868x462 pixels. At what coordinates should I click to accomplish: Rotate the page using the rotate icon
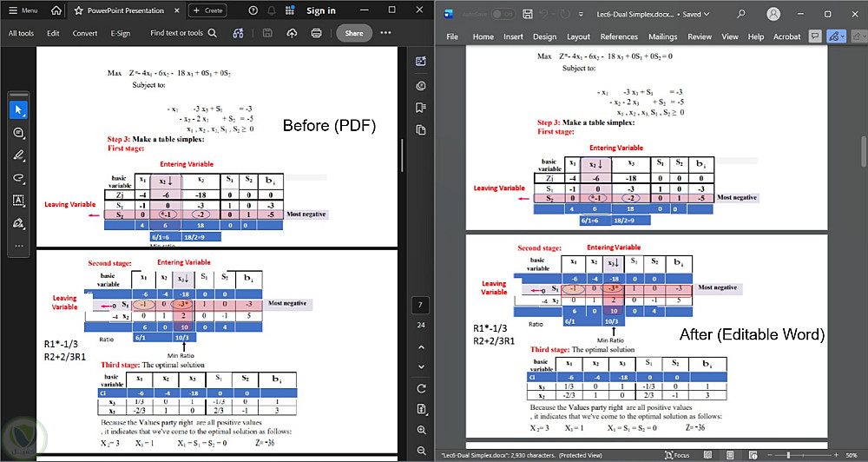point(421,387)
